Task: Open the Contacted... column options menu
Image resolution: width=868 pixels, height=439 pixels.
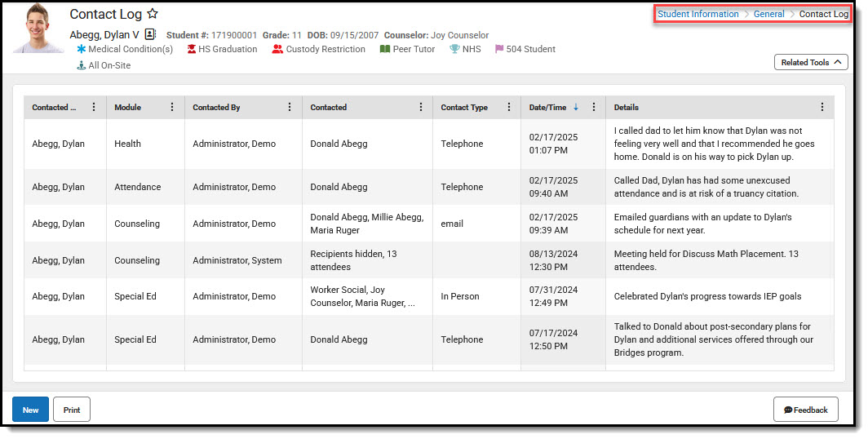Action: (x=94, y=107)
